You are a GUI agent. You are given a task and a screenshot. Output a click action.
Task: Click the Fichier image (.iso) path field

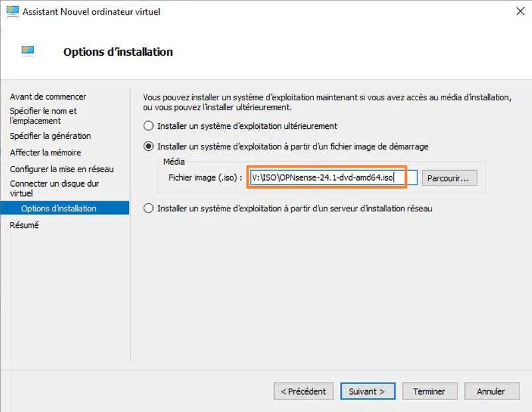pos(331,178)
